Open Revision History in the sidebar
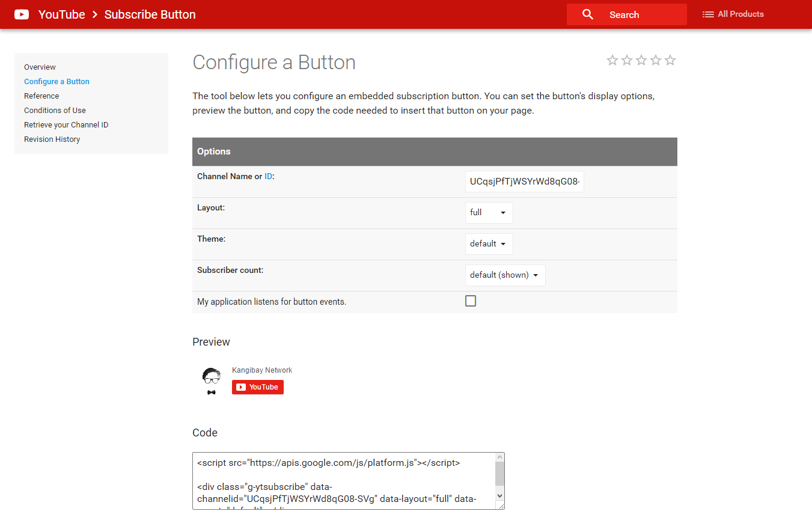This screenshot has height=523, width=812. click(52, 139)
